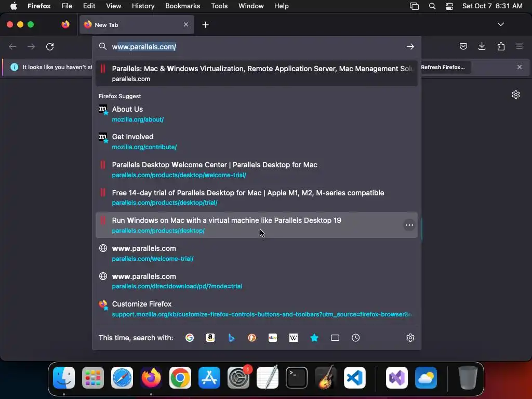The width and height of the screenshot is (532, 399).
Task: Open the Customize Firefox support suggestion
Action: click(x=257, y=309)
